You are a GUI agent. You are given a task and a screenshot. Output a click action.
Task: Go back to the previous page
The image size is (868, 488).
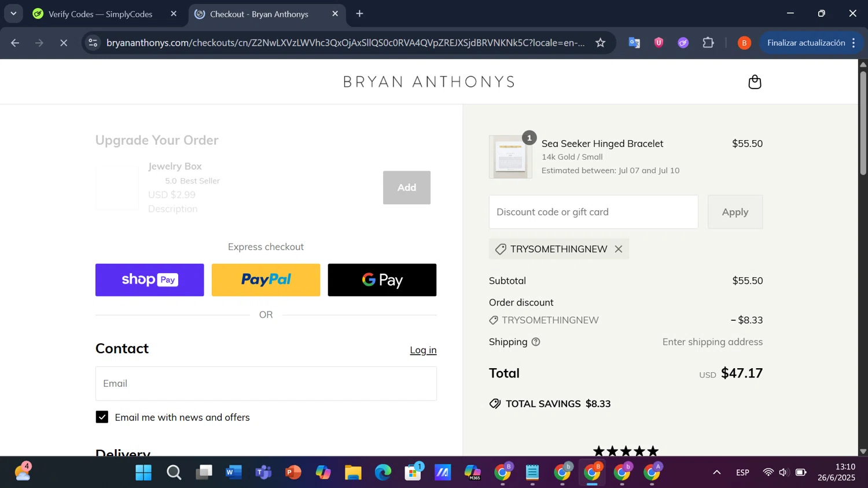coord(15,43)
